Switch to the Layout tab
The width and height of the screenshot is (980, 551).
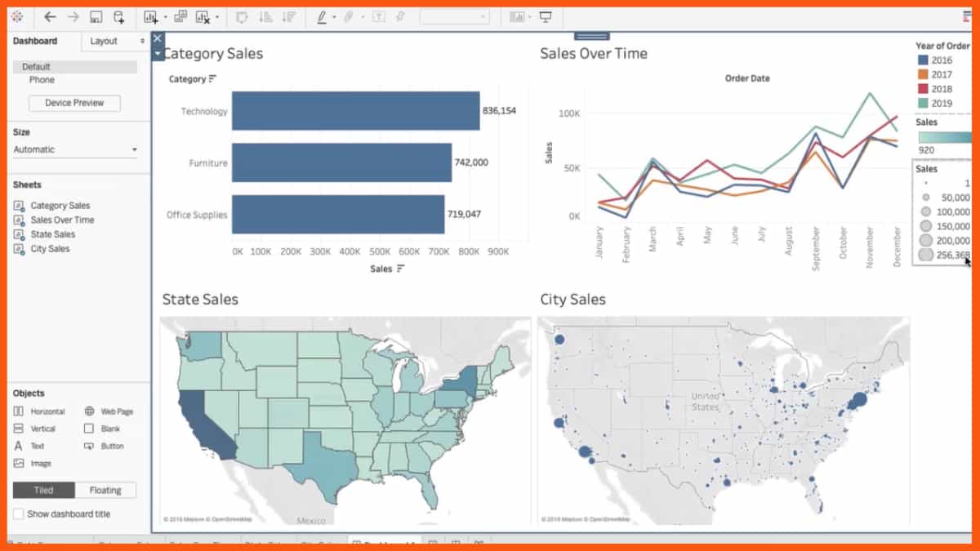point(105,41)
